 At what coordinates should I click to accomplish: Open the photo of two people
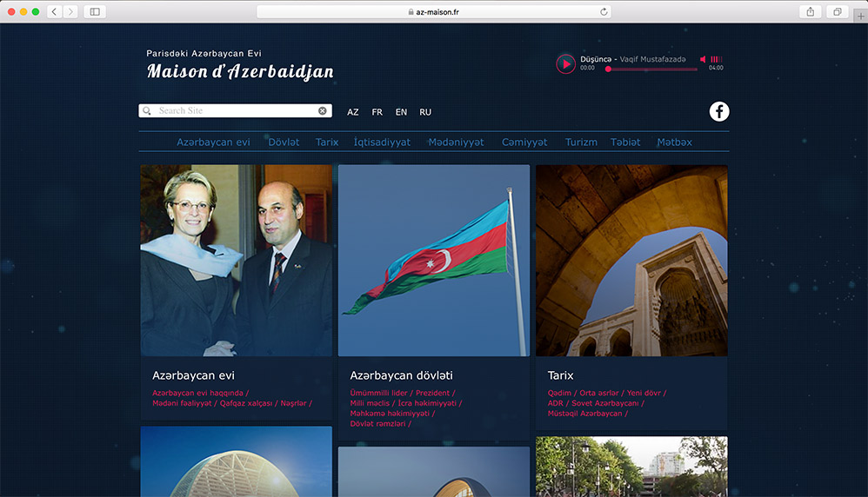pos(237,261)
